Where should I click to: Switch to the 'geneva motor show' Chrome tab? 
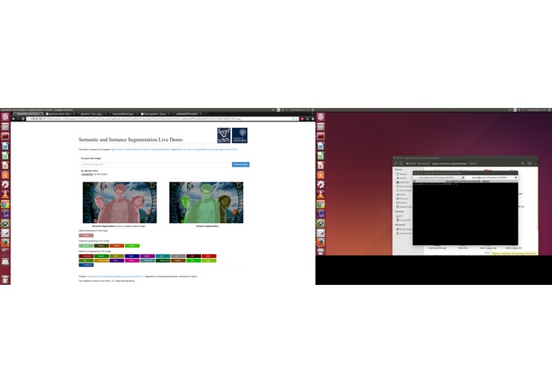(x=60, y=114)
